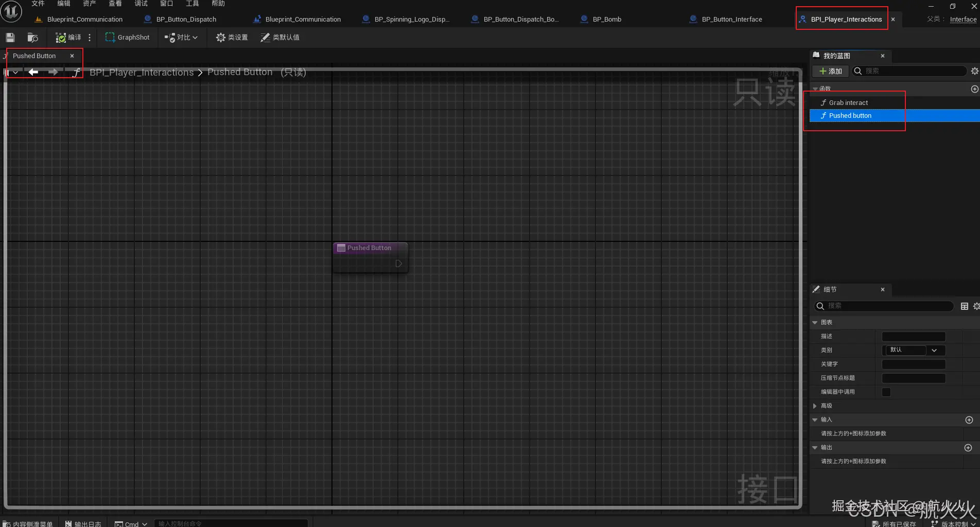Add output parameter with plus icon
980x527 pixels.
[968, 448]
